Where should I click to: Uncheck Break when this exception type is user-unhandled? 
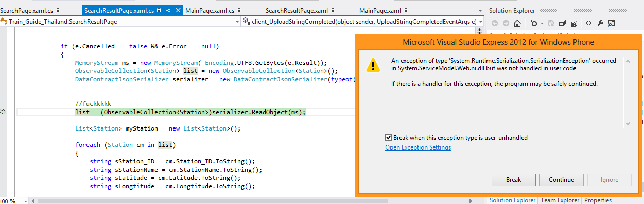pyautogui.click(x=388, y=138)
